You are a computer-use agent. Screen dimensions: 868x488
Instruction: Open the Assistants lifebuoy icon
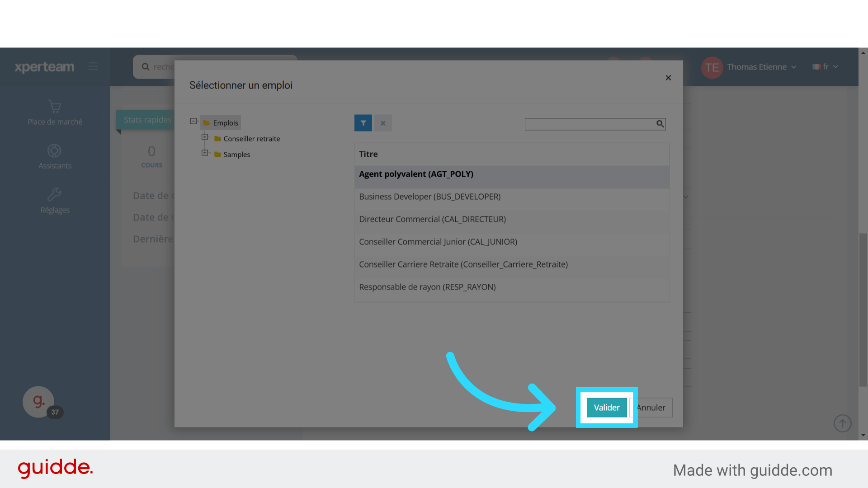pyautogui.click(x=54, y=150)
